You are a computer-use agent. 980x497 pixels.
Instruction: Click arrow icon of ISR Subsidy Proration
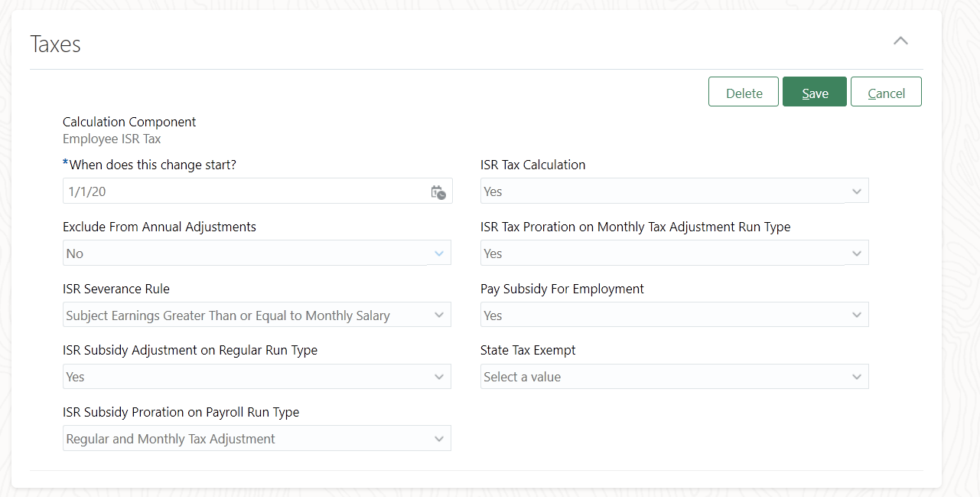pos(439,439)
